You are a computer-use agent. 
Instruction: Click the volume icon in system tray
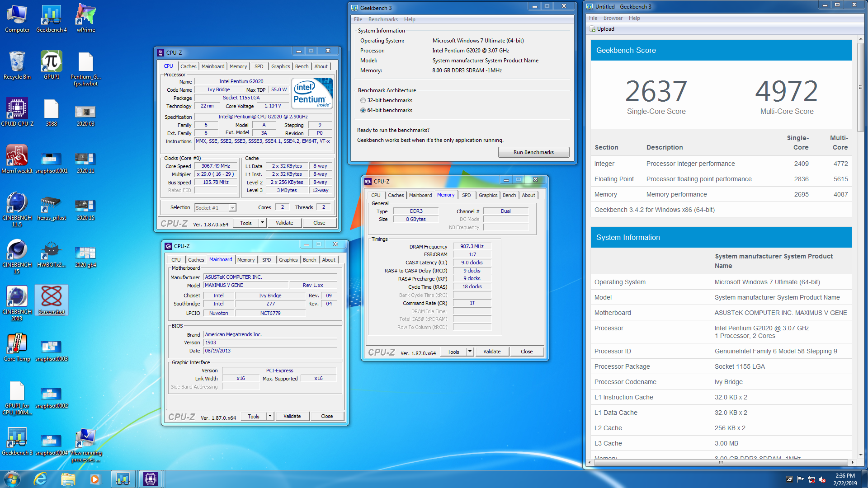pos(822,479)
